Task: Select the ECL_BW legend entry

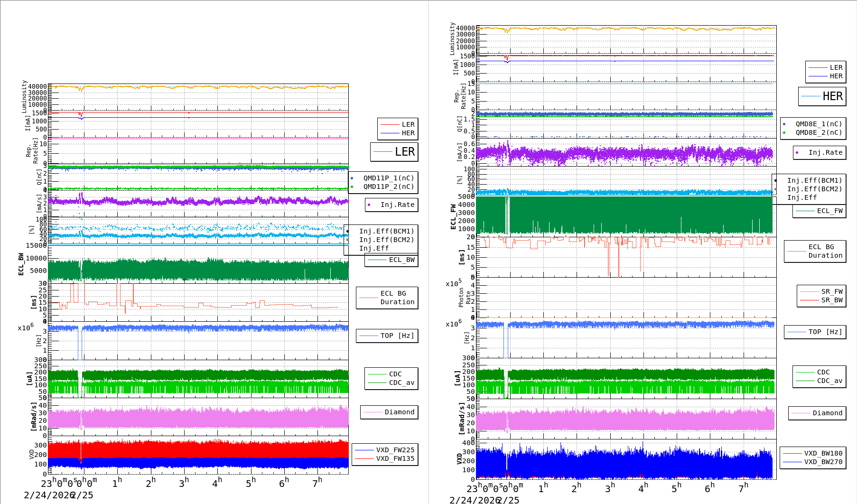Action: pos(401,260)
